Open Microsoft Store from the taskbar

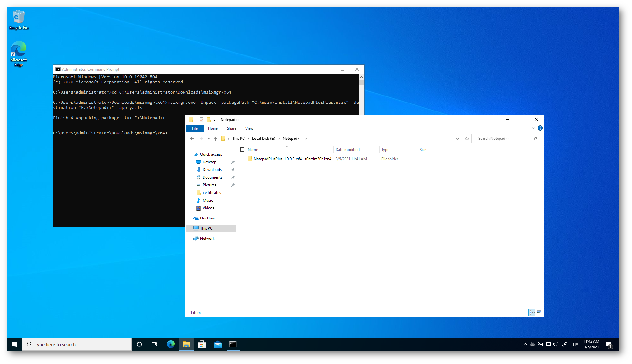pyautogui.click(x=202, y=344)
